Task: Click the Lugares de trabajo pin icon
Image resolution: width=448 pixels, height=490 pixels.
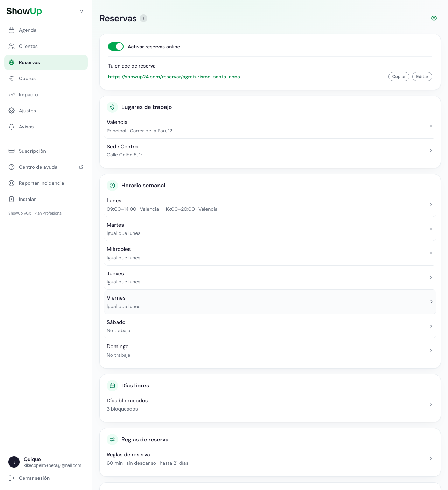Action: click(112, 107)
